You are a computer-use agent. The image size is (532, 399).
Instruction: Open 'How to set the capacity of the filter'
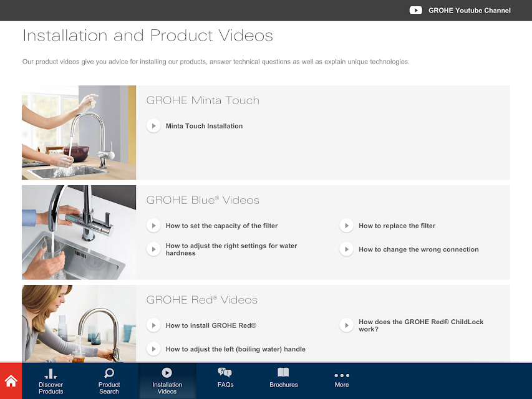[x=221, y=226]
